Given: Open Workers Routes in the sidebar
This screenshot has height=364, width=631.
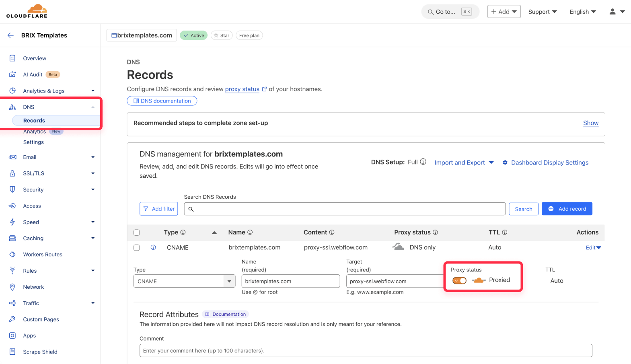Looking at the screenshot, I should [x=43, y=255].
